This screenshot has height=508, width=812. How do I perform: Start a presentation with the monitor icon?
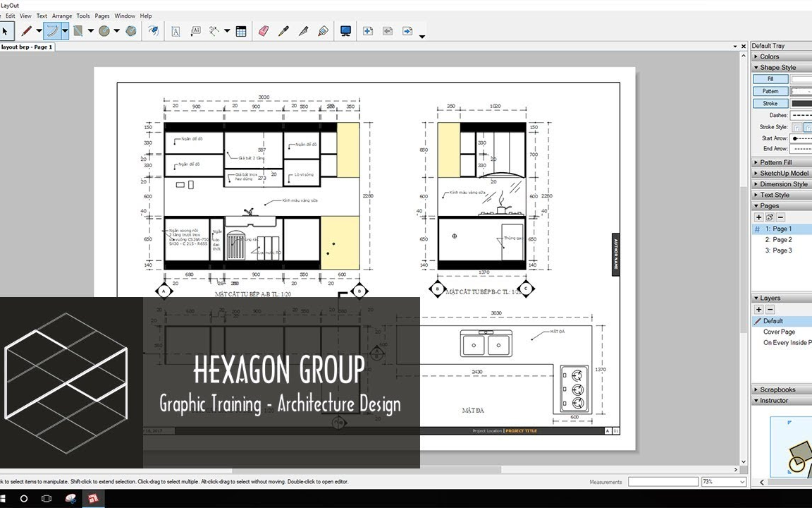345,30
